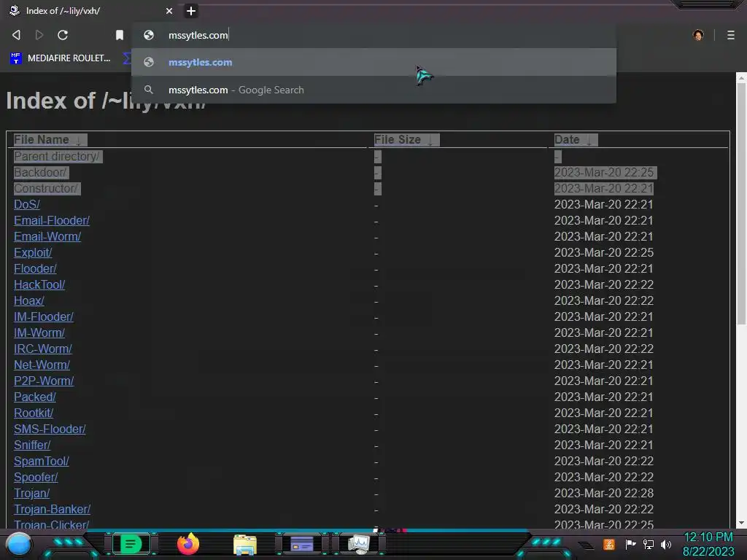Image resolution: width=747 pixels, height=560 pixels.
Task: Open the Spoofer/ folder
Action: (x=36, y=477)
